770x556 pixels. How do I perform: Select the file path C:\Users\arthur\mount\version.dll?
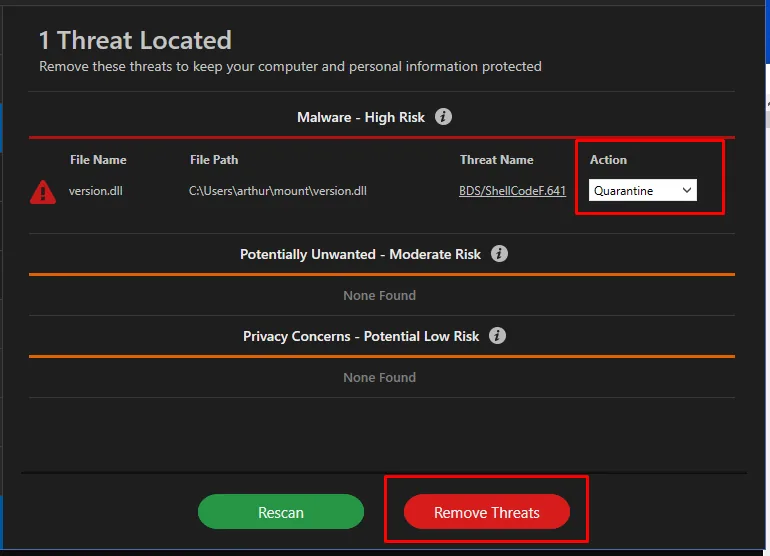(278, 191)
